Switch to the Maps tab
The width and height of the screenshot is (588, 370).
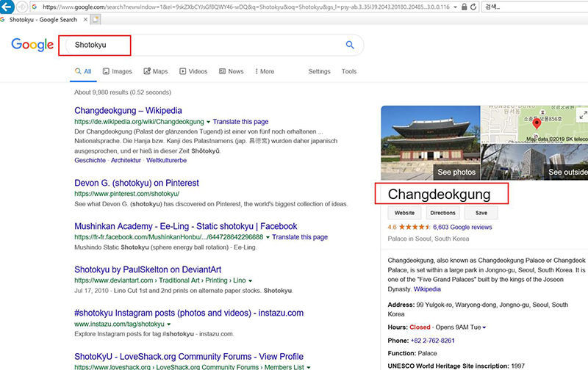[x=156, y=71]
